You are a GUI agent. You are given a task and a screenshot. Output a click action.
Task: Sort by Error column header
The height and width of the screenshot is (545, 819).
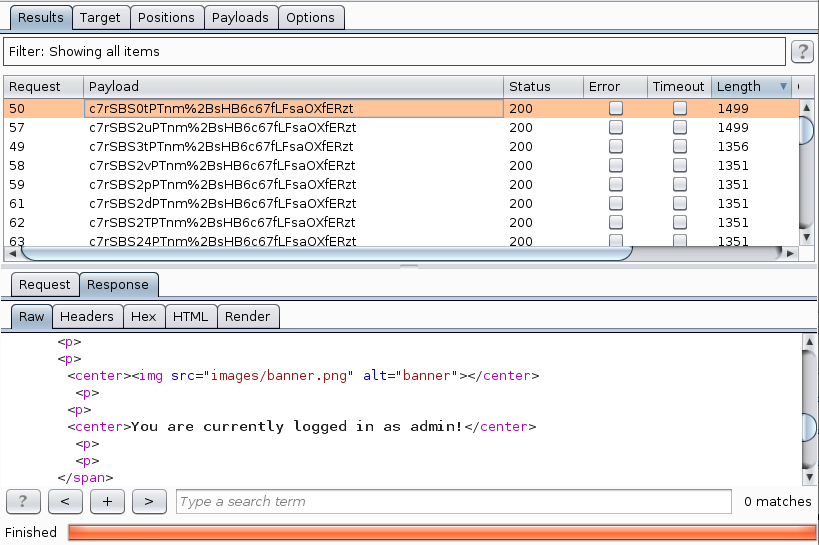615,87
